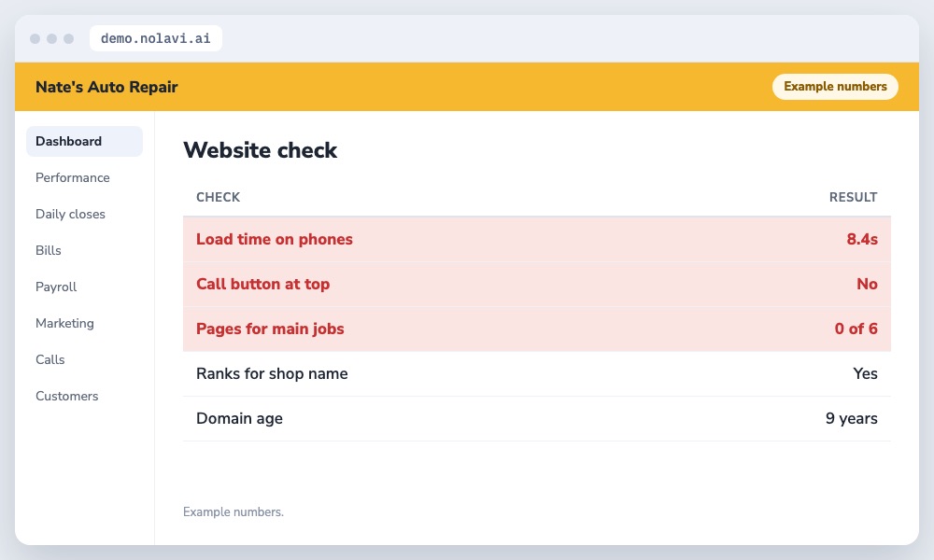The image size is (934, 560).
Task: Click the Example numbers badge
Action: click(x=835, y=86)
